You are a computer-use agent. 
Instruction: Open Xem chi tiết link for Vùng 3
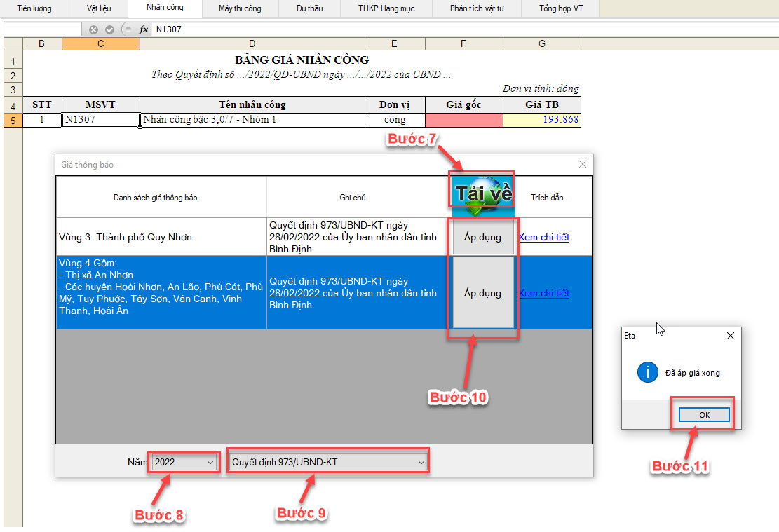543,238
